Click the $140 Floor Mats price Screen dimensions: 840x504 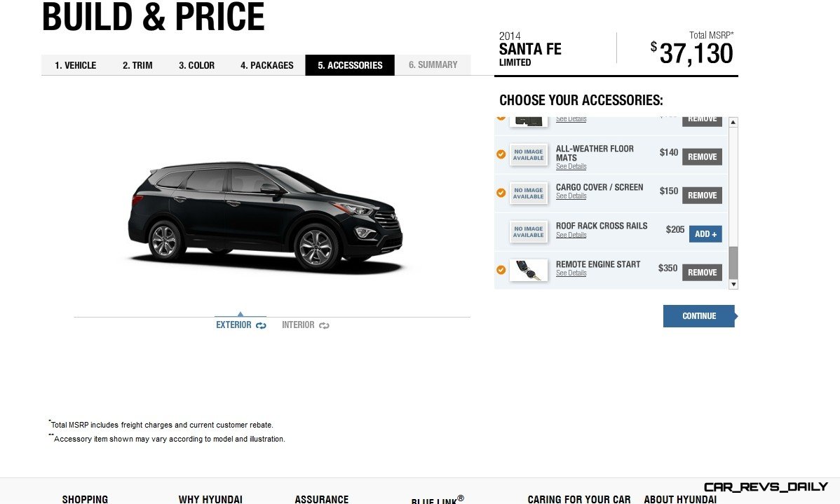coord(669,152)
